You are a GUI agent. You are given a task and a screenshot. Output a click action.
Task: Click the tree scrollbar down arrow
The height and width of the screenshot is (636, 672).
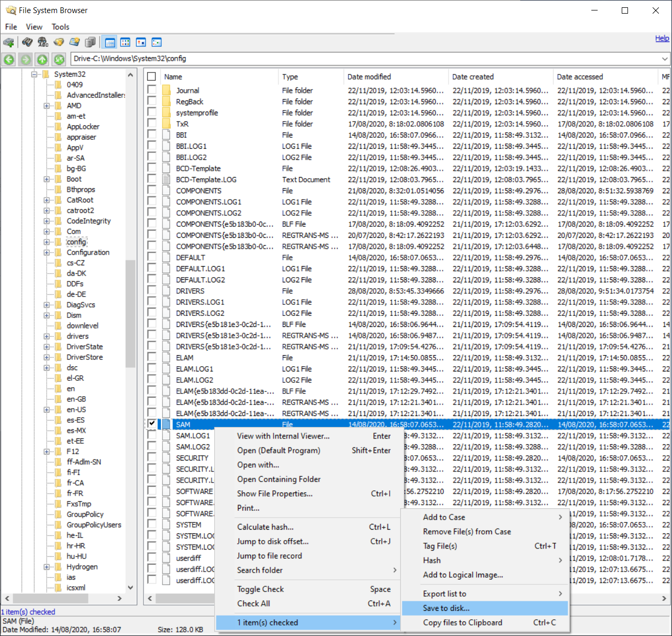pos(130,588)
